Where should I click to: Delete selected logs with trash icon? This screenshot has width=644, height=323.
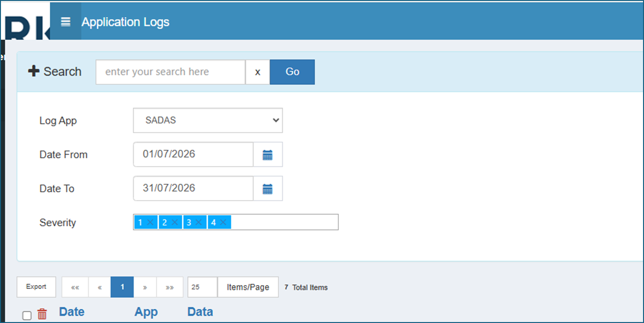pyautogui.click(x=42, y=314)
